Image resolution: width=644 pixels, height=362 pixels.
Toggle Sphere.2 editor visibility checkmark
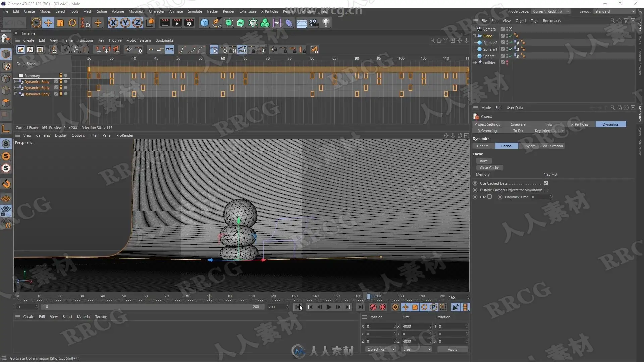pos(510,43)
